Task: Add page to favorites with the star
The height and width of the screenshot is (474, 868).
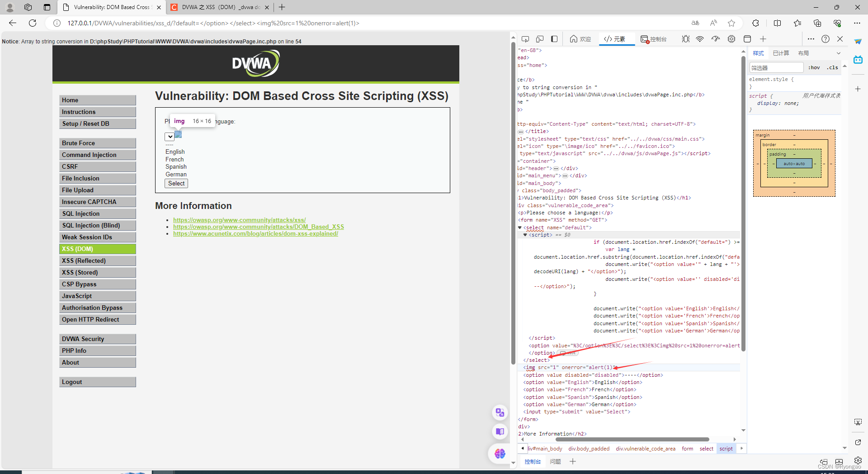Action: (x=731, y=23)
